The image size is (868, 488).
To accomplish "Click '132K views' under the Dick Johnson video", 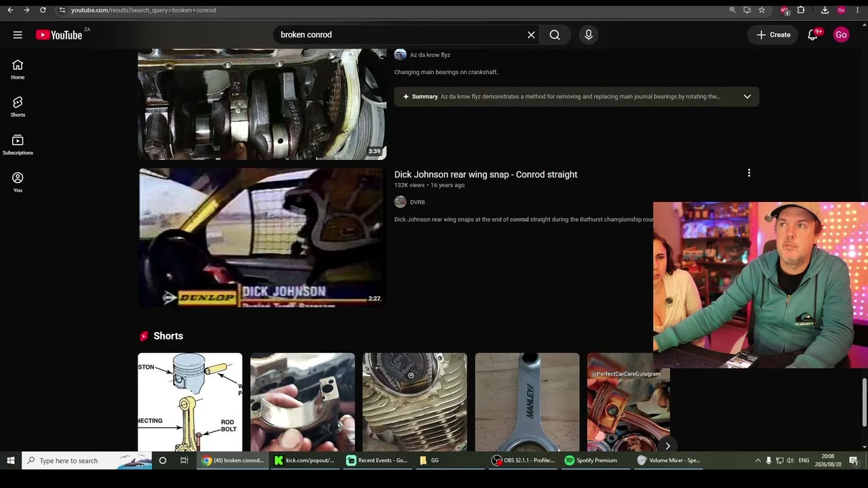I will (409, 185).
